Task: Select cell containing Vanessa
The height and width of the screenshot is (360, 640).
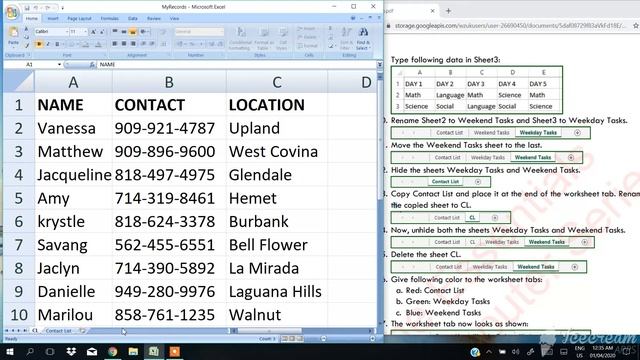Action: point(73,128)
